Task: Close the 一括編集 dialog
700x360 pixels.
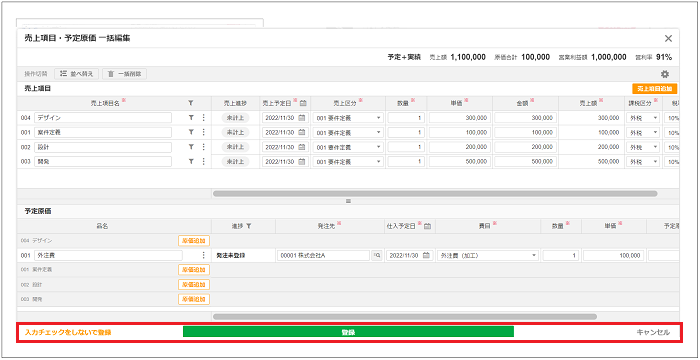Action: point(668,38)
